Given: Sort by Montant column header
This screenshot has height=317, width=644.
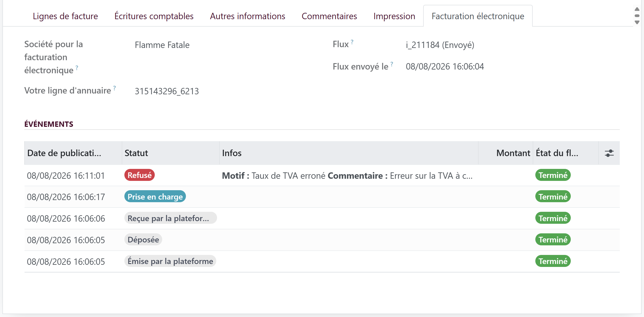Looking at the screenshot, I should pyautogui.click(x=506, y=153).
